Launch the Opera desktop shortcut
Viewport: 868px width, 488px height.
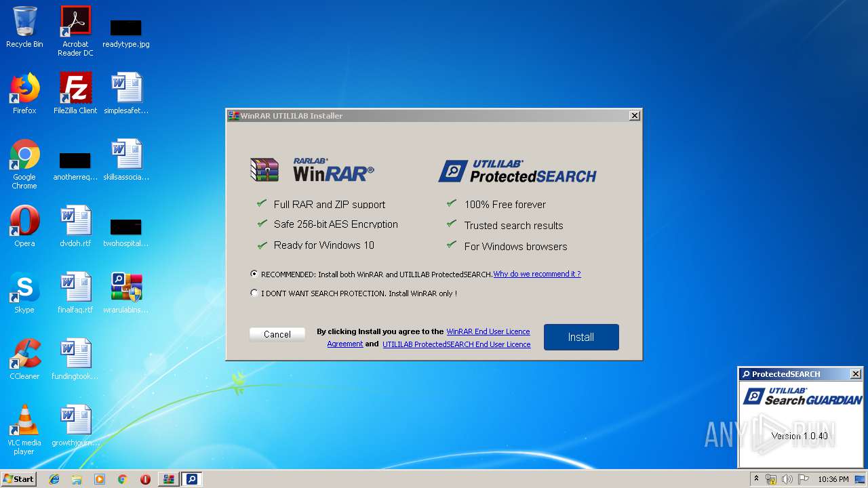coord(24,226)
